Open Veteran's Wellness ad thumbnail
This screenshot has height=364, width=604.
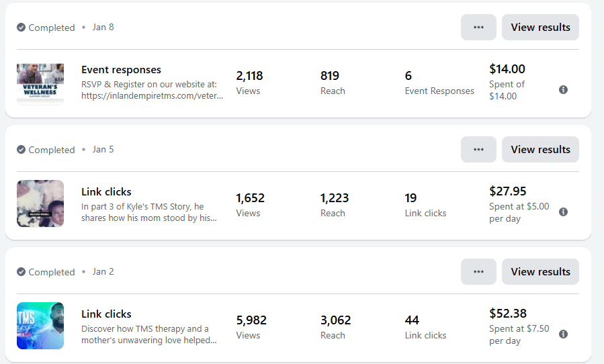40,84
